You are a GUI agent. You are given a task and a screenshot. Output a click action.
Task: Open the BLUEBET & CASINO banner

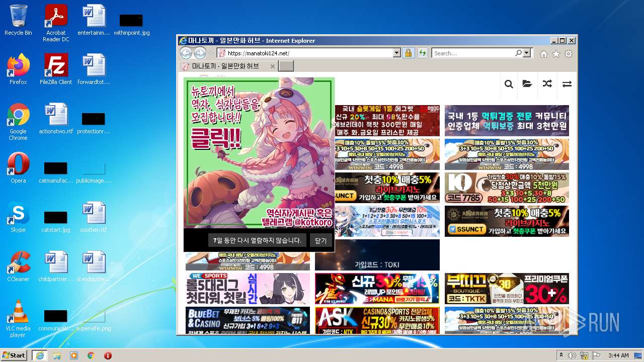coord(248,320)
